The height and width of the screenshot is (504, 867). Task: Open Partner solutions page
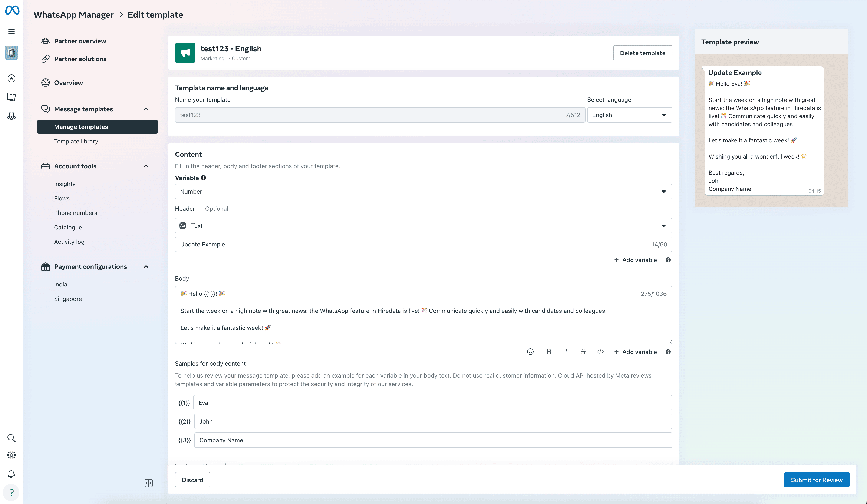(x=80, y=59)
